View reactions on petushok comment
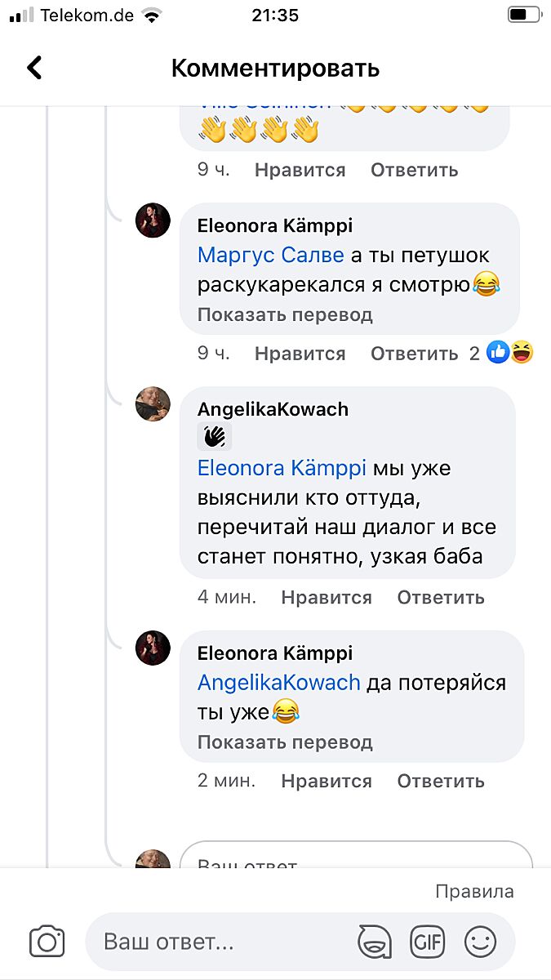This screenshot has width=551, height=980. point(509,353)
